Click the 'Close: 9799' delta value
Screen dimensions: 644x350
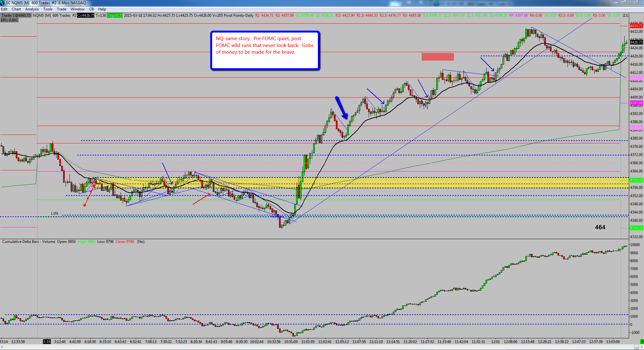pyautogui.click(x=125, y=242)
